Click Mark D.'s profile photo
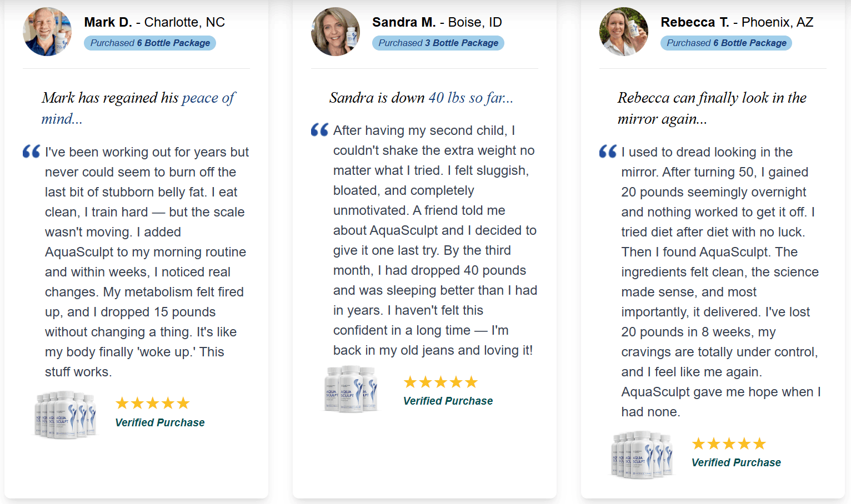Image resolution: width=851 pixels, height=504 pixels. point(47,32)
